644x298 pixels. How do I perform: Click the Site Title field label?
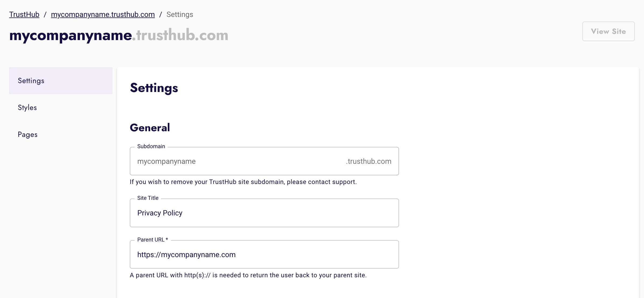tap(148, 198)
